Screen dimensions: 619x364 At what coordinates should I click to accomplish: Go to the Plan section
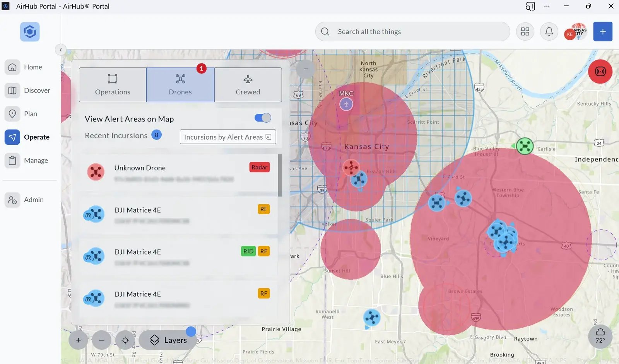tap(29, 114)
